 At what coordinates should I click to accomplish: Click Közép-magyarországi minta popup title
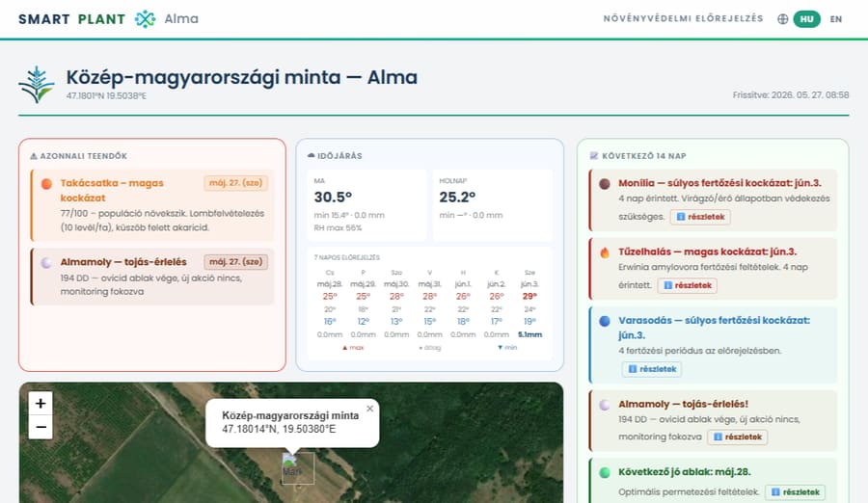coord(290,415)
